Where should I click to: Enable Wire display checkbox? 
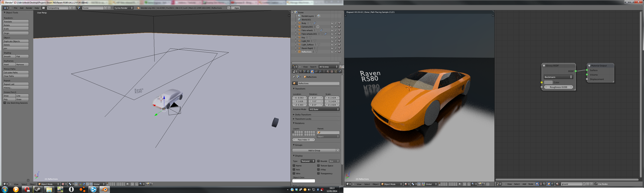(294, 173)
